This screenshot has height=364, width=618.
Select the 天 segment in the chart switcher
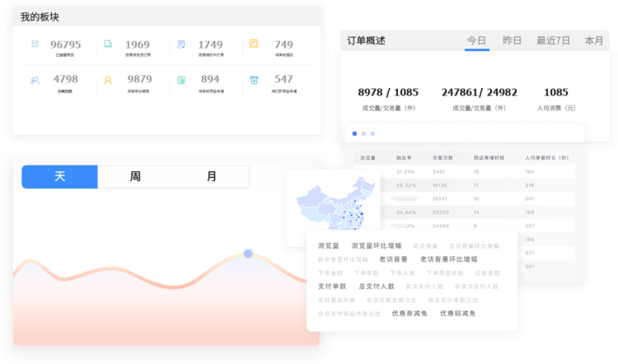coord(59,177)
